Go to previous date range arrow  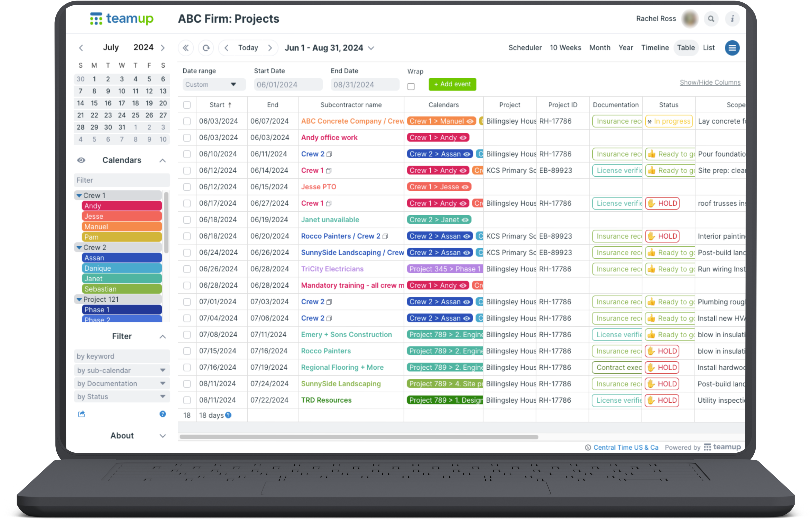coord(226,48)
